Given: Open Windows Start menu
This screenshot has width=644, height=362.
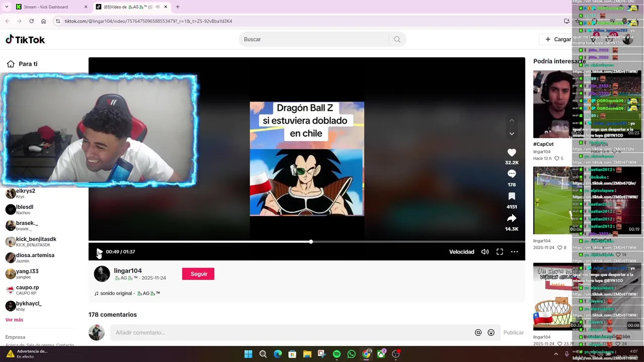Looking at the screenshot, I should pos(248,354).
